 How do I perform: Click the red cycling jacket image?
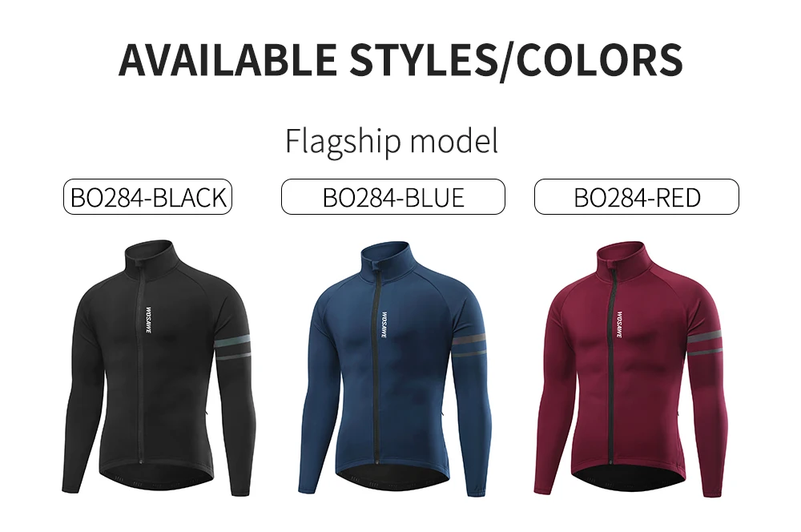tap(630, 369)
